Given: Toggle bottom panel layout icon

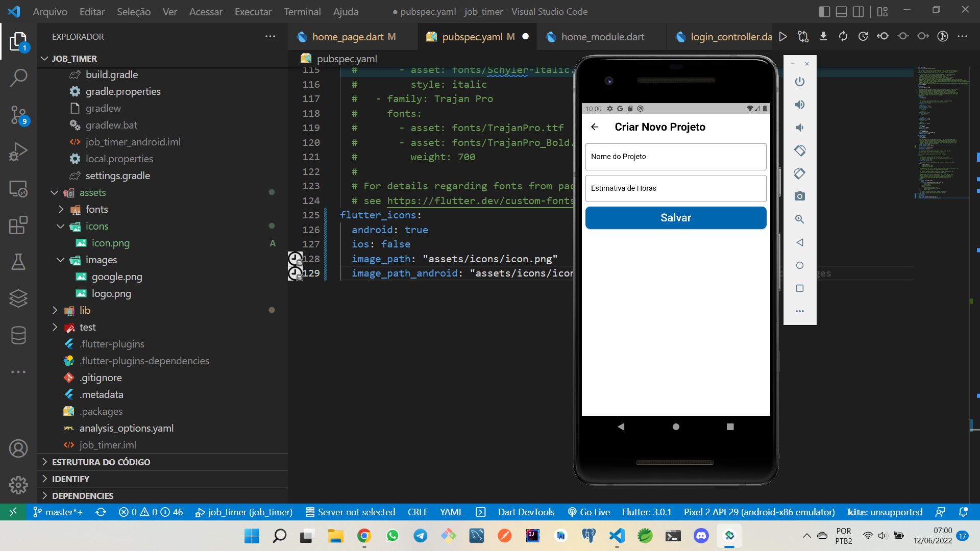Looking at the screenshot, I should tap(841, 11).
